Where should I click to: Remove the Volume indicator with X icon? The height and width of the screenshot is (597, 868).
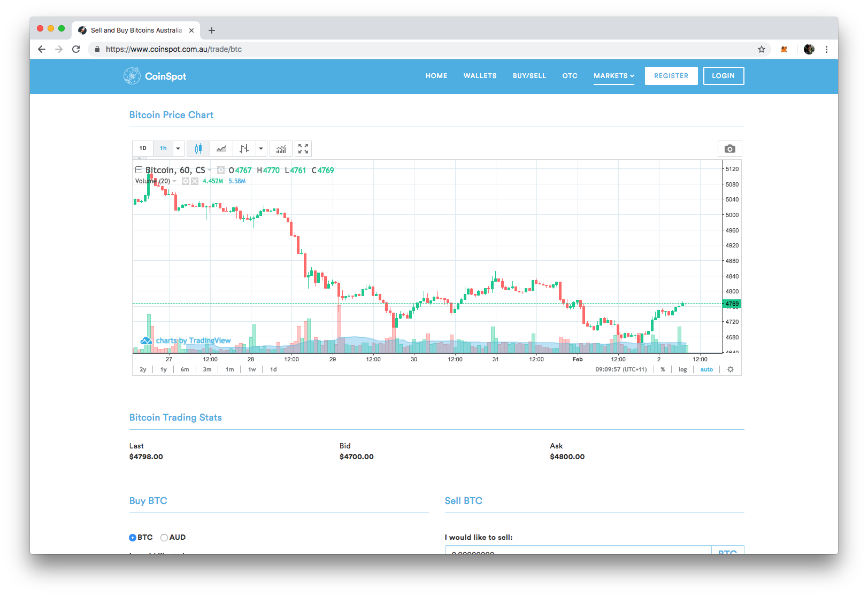(x=195, y=181)
